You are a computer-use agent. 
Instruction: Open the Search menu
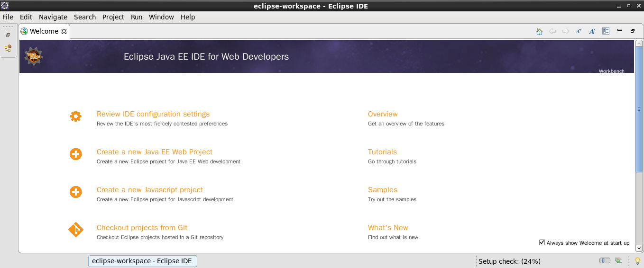pyautogui.click(x=85, y=17)
